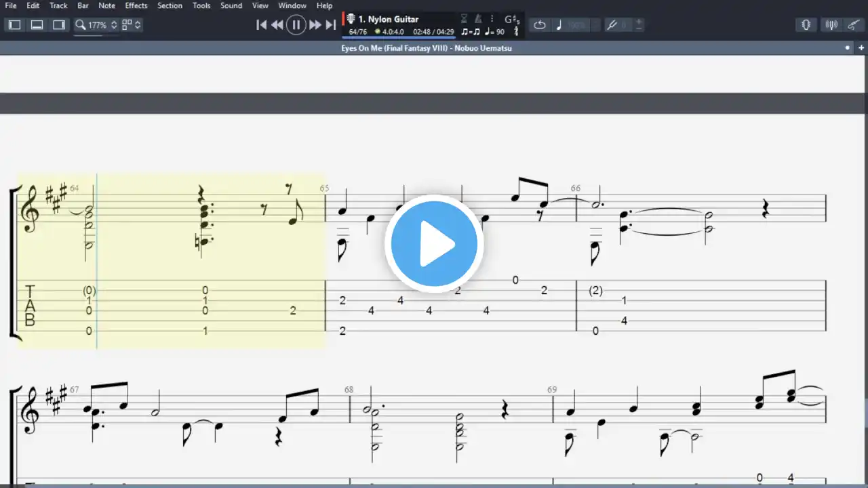868x488 pixels.
Task: Fast forward to the next bar
Action: 315,25
